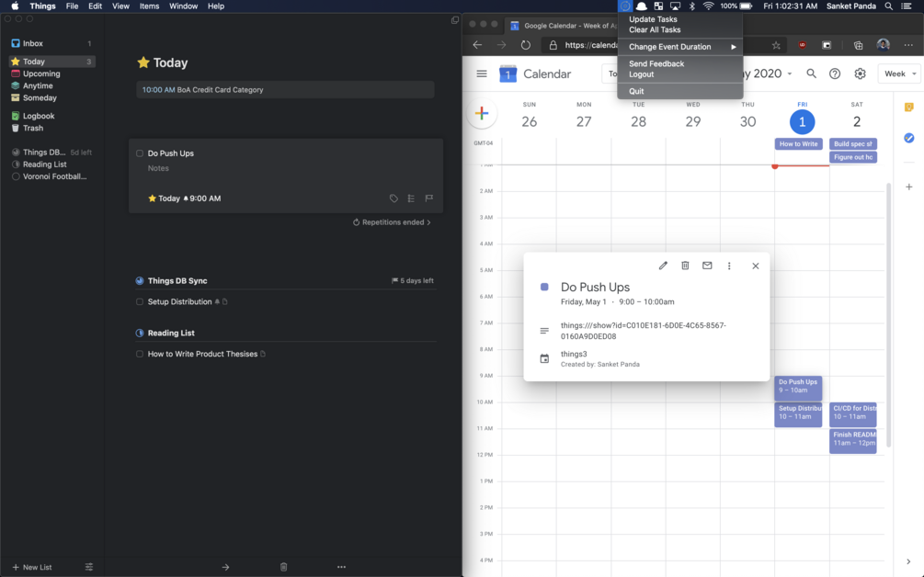Select Friday 1 date in calendar header

click(802, 122)
